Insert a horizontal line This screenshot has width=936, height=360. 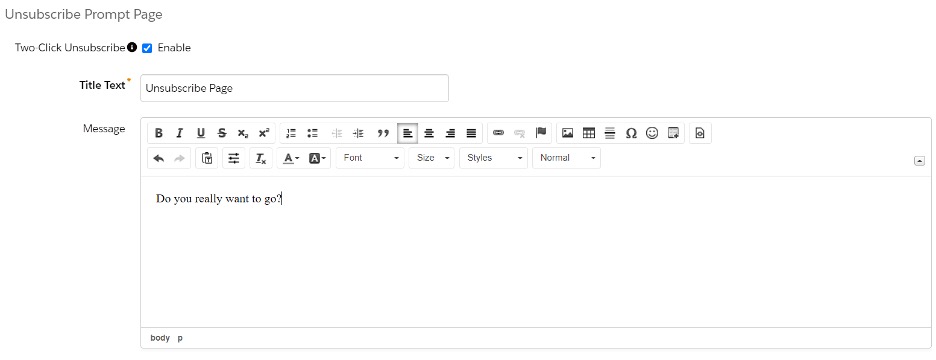click(x=609, y=133)
